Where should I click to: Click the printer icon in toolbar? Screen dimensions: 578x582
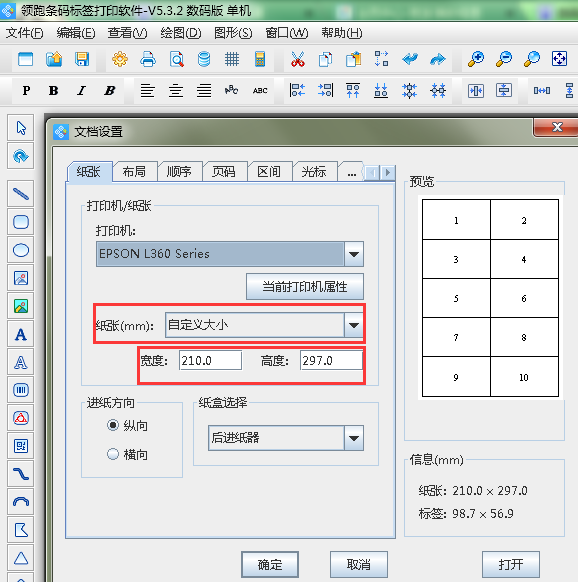click(148, 59)
